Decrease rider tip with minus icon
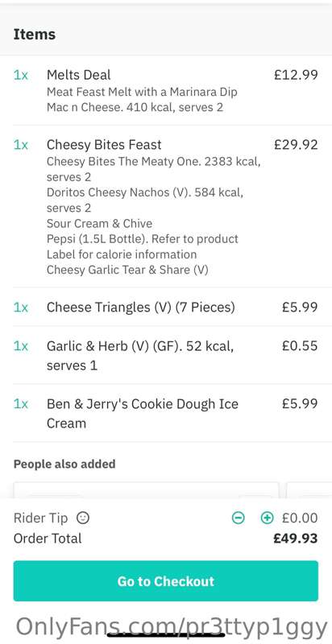This screenshot has height=644, width=332. [x=238, y=518]
